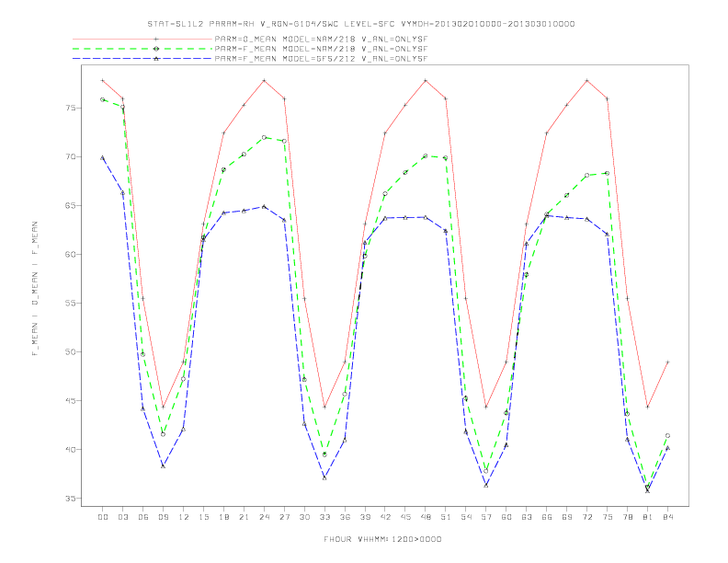728x563 pixels.
Task: Click the y-axis tick value 40
Action: point(72,450)
